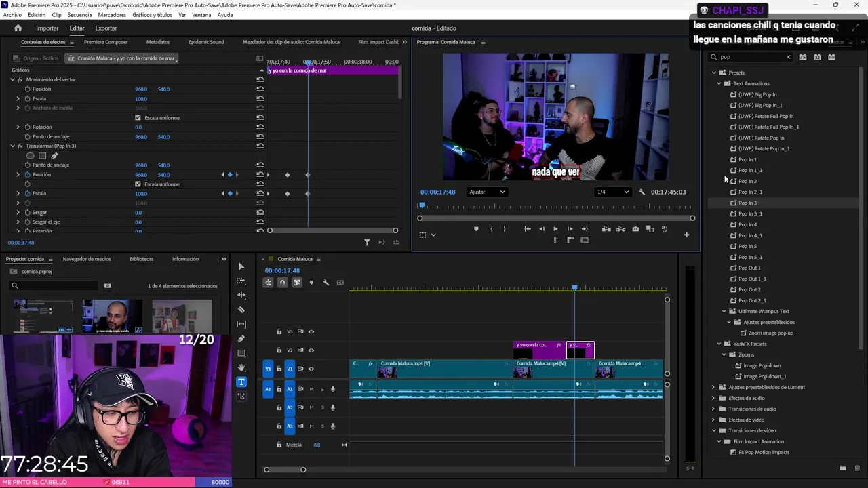Click the Extract button in Program monitor
The width and height of the screenshot is (868, 488).
[620, 229]
